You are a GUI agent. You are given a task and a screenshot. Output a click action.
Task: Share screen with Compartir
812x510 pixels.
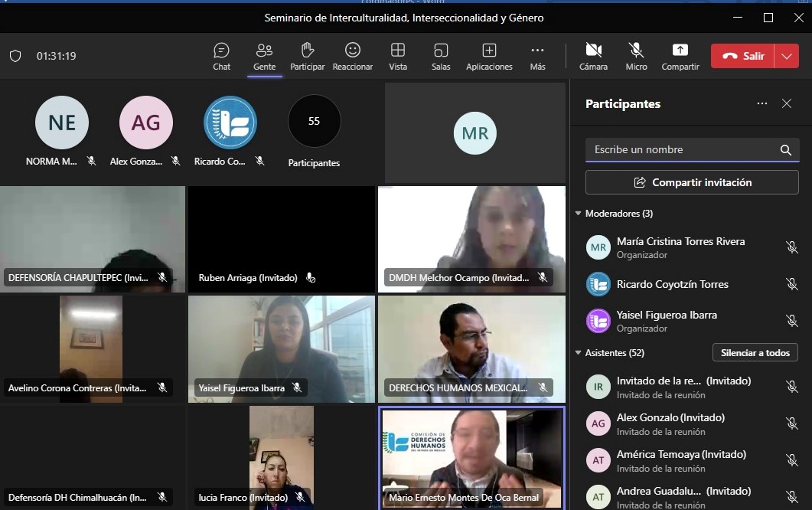point(680,57)
